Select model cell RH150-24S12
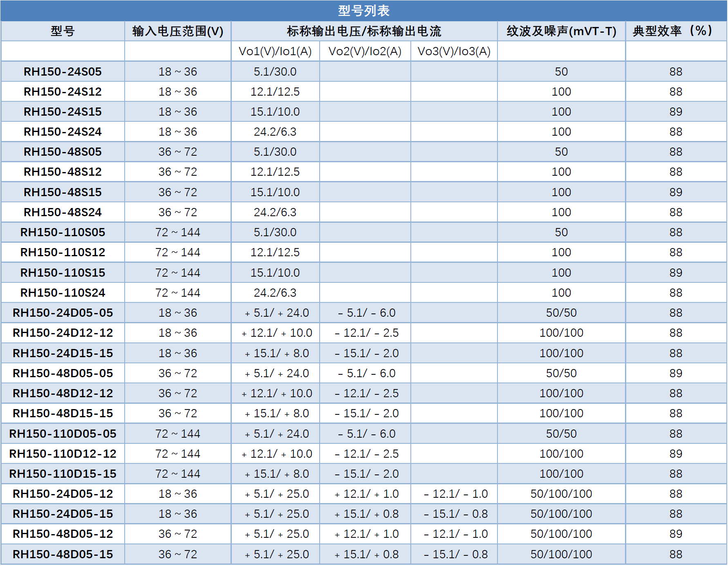The width and height of the screenshot is (728, 566). point(63,92)
